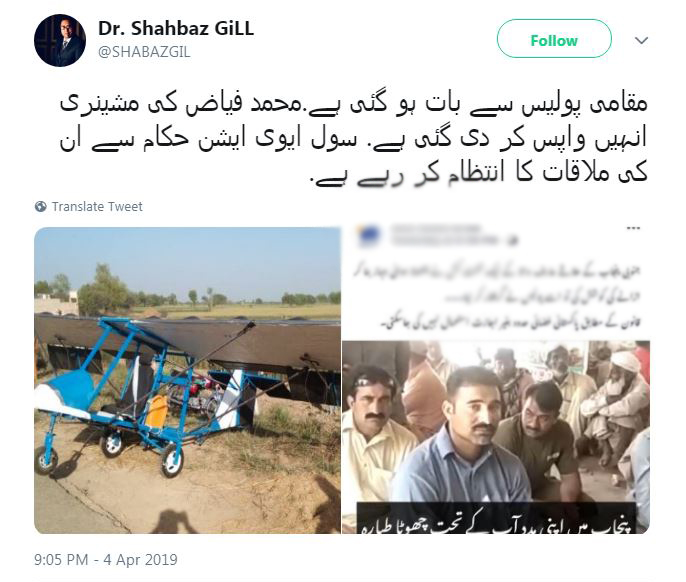Open the tweet timestamp 9:05 PM - 4 Apr 2019
This screenshot has height=582, width=686.
[x=106, y=560]
